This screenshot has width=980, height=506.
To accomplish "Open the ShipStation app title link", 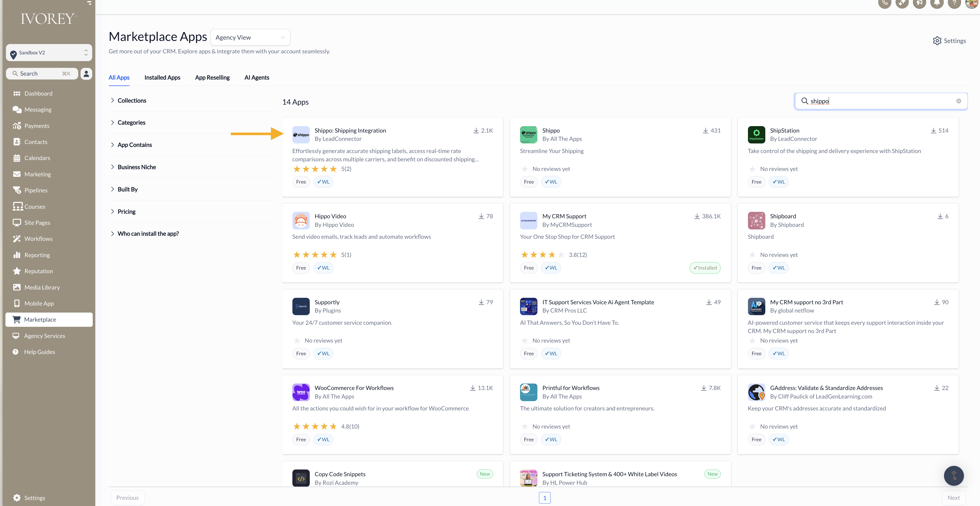I will pyautogui.click(x=784, y=131).
